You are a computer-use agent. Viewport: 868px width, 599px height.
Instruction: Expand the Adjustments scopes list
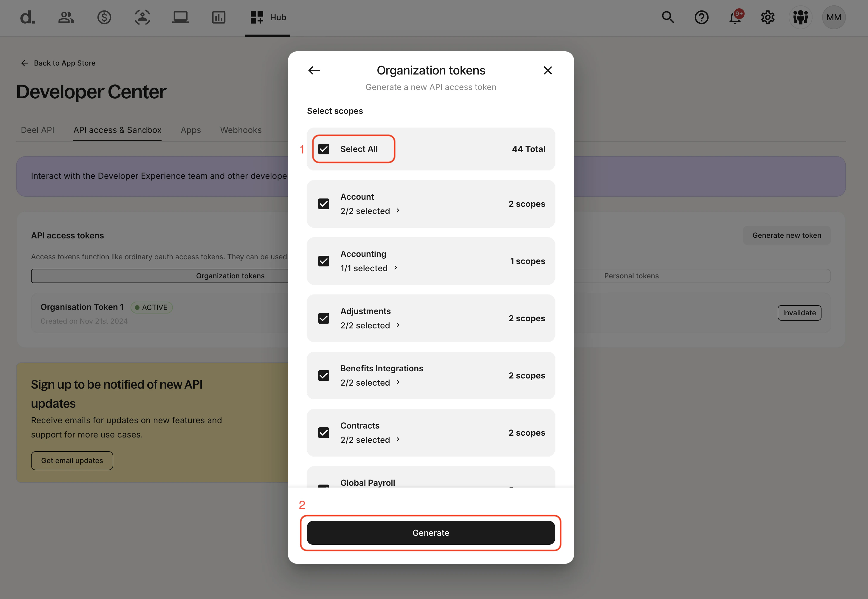click(x=398, y=325)
